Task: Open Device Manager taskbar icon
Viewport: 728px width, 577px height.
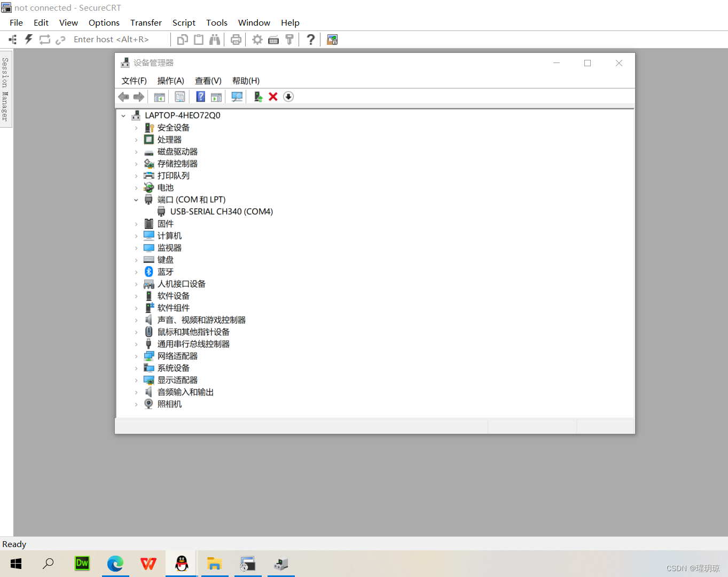Action: pyautogui.click(x=281, y=563)
